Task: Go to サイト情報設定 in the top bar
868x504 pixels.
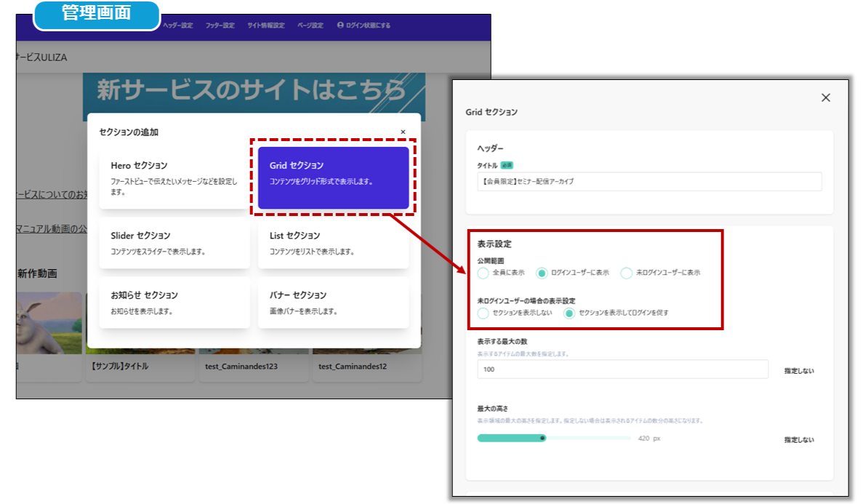Action: [x=265, y=25]
